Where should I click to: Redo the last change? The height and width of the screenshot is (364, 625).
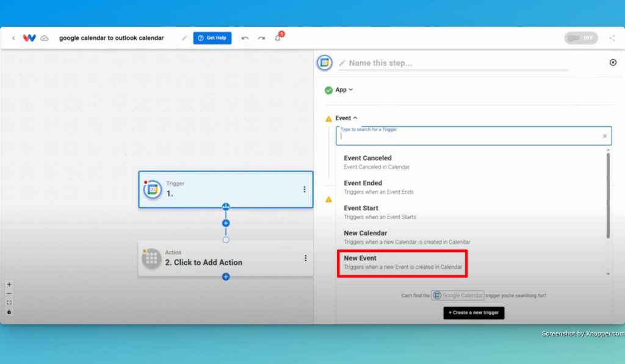(x=261, y=38)
